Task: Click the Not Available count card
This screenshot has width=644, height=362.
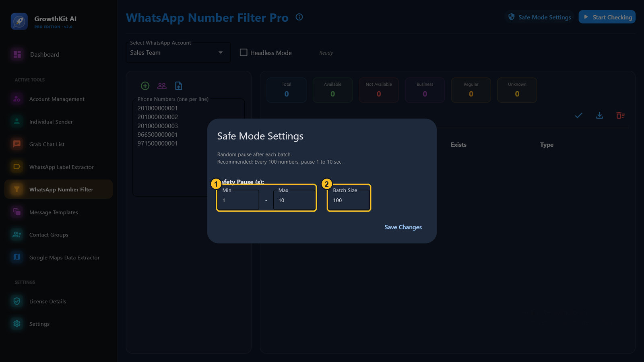Action: click(379, 90)
